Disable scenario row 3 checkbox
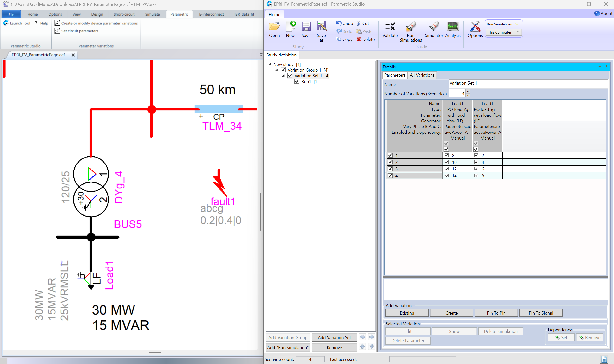 (x=390, y=169)
